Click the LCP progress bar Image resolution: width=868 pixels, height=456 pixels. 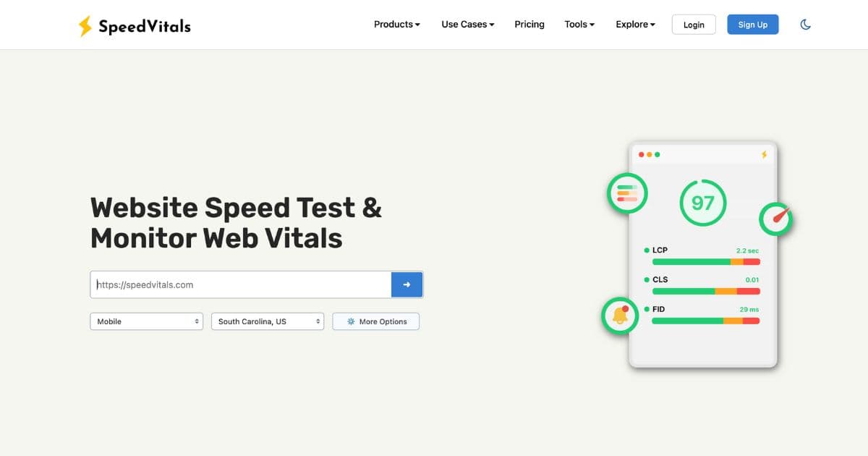click(706, 262)
